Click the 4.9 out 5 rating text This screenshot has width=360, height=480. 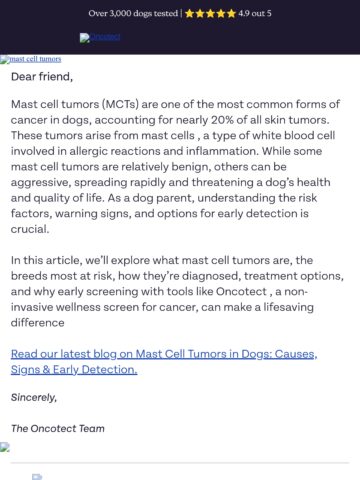(x=255, y=14)
